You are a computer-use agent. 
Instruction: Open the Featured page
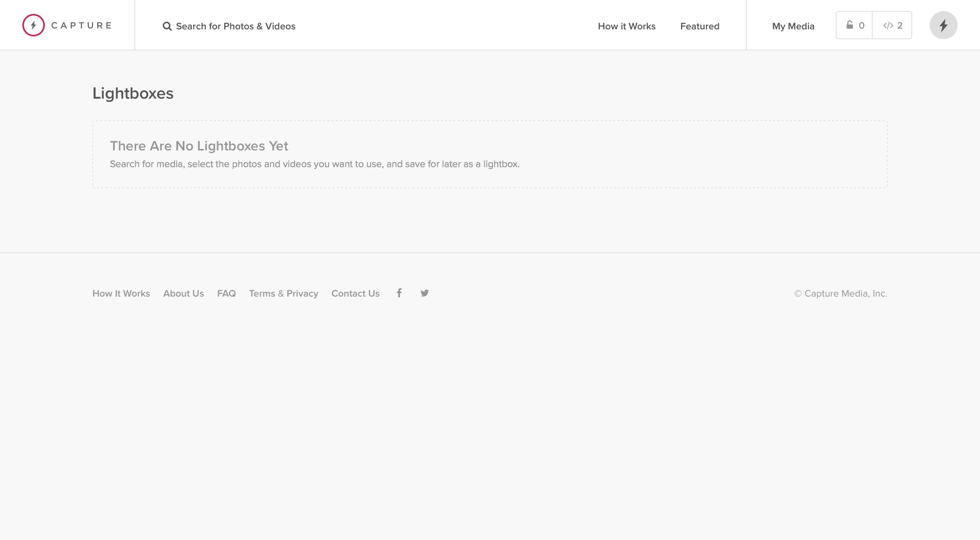[700, 26]
